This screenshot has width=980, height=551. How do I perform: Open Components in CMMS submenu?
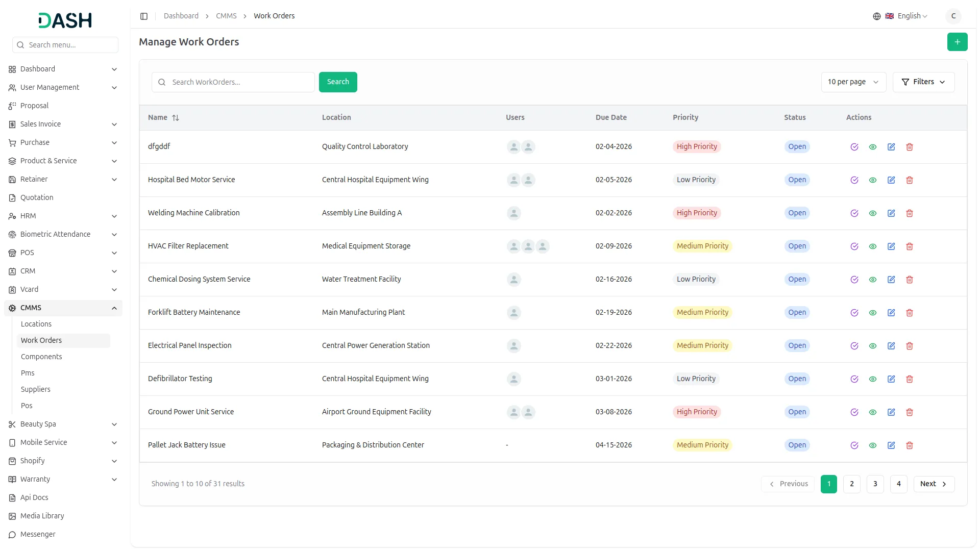pyautogui.click(x=41, y=357)
